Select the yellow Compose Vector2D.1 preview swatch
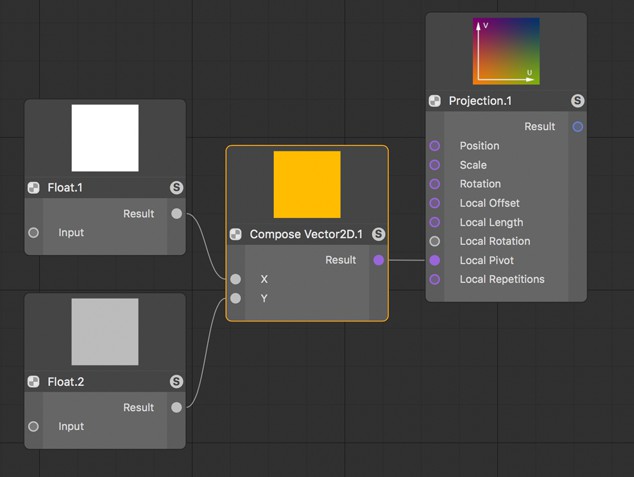Screen dimensions: 634x477 pos(307,184)
